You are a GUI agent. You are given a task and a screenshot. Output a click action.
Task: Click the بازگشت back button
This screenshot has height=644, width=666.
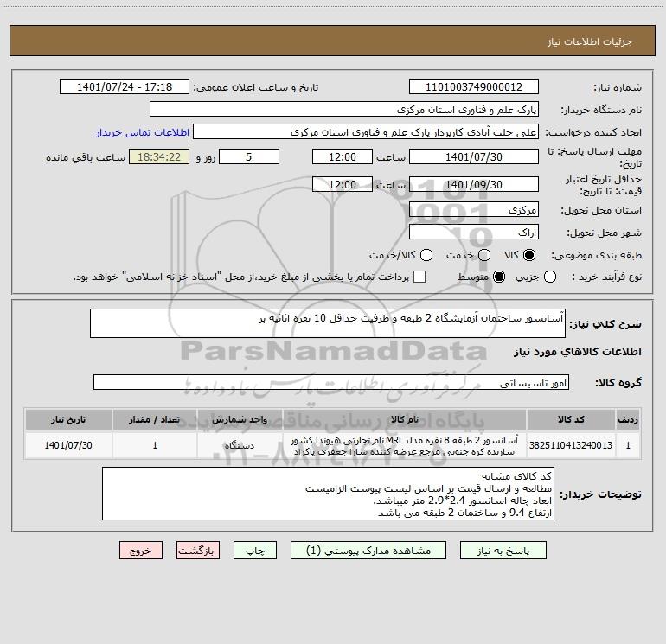[198, 551]
